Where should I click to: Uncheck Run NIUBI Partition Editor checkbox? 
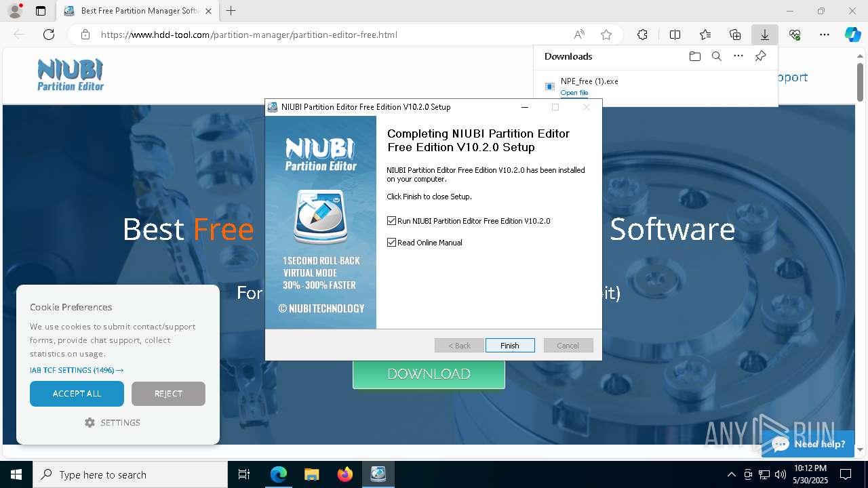pyautogui.click(x=391, y=221)
